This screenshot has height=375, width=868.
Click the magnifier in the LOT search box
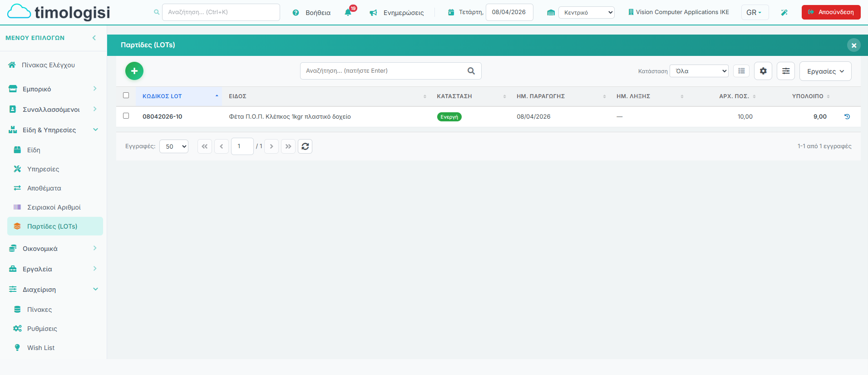click(471, 71)
